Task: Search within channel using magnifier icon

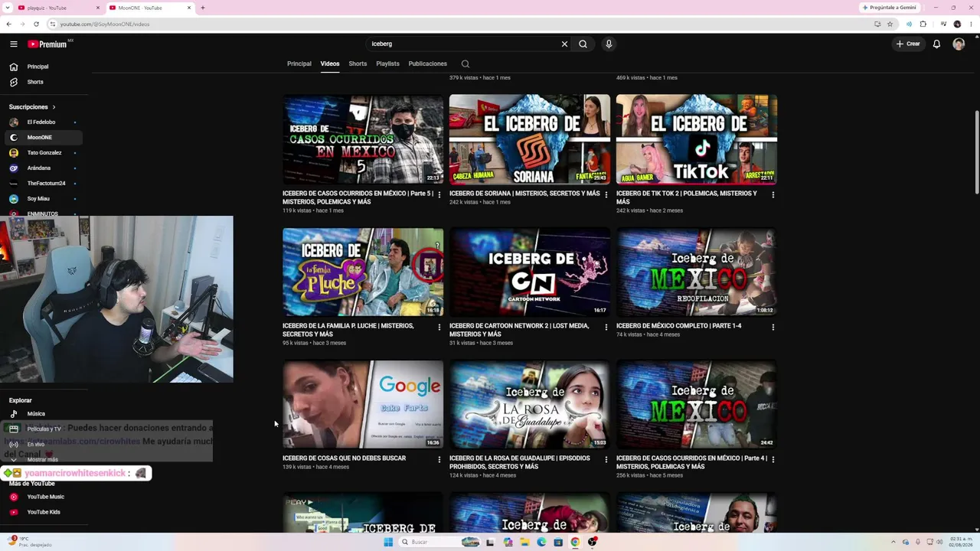Action: click(x=465, y=64)
